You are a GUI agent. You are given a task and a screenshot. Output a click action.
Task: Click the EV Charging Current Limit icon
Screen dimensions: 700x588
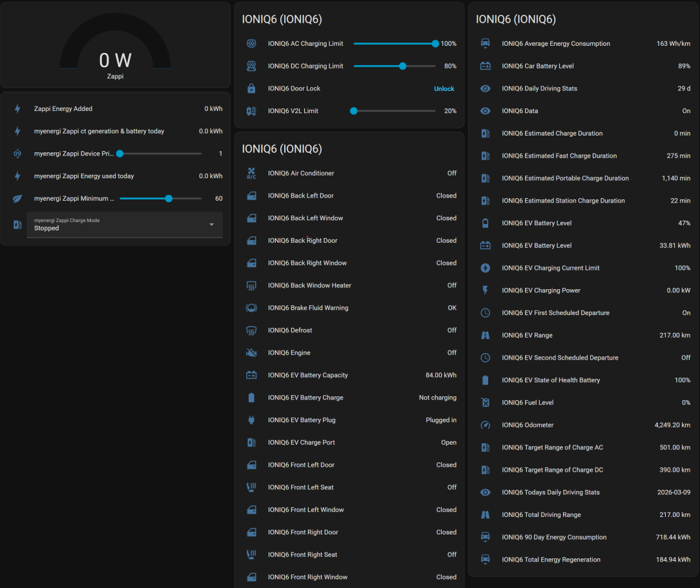[485, 268]
